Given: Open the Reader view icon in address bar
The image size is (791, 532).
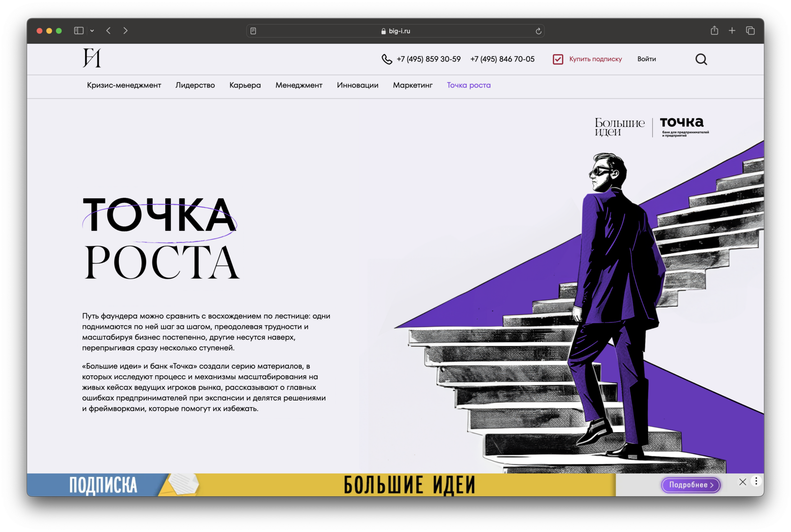Looking at the screenshot, I should (x=253, y=31).
